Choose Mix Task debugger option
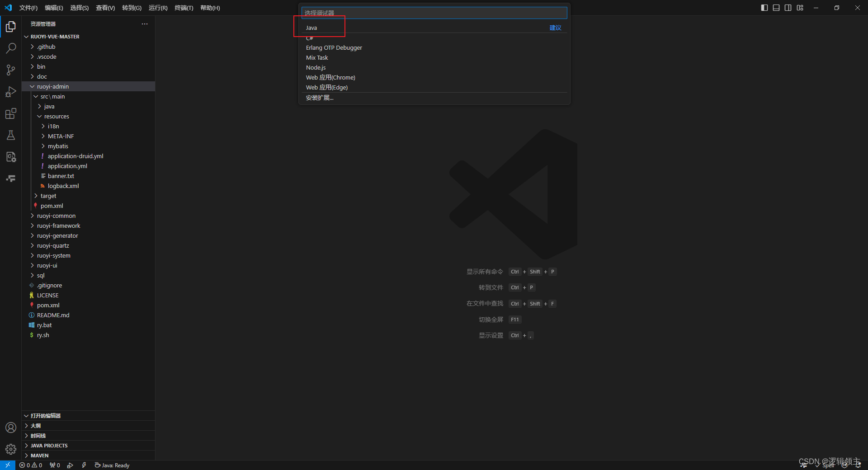Image resolution: width=868 pixels, height=470 pixels. coord(434,57)
